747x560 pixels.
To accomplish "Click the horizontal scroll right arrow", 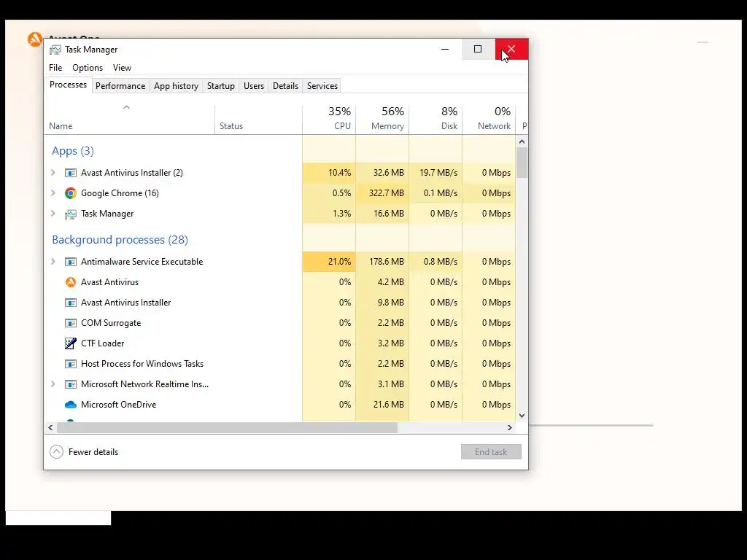I will [509, 427].
